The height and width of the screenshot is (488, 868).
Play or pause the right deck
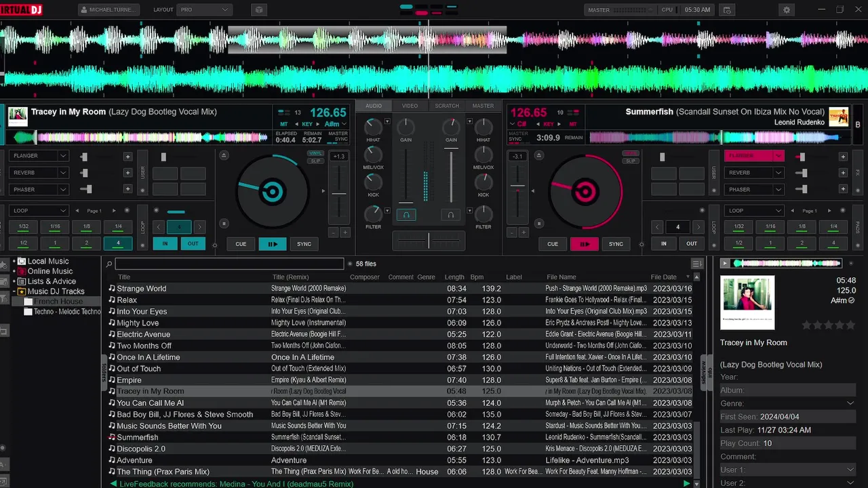(584, 244)
